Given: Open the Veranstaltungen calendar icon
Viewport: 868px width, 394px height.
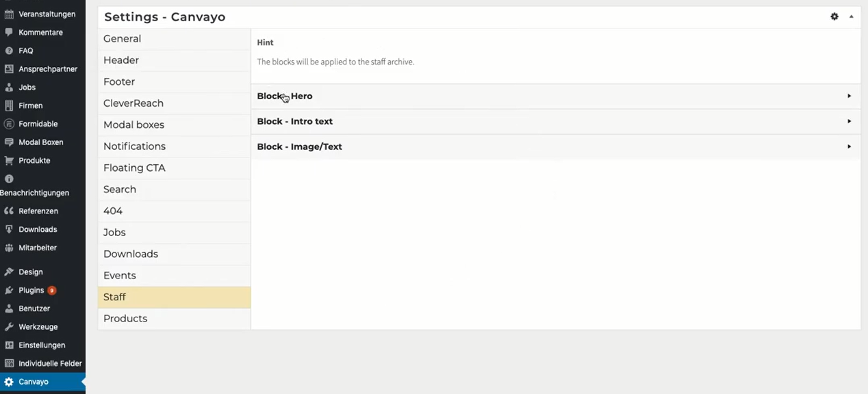Looking at the screenshot, I should (9, 14).
